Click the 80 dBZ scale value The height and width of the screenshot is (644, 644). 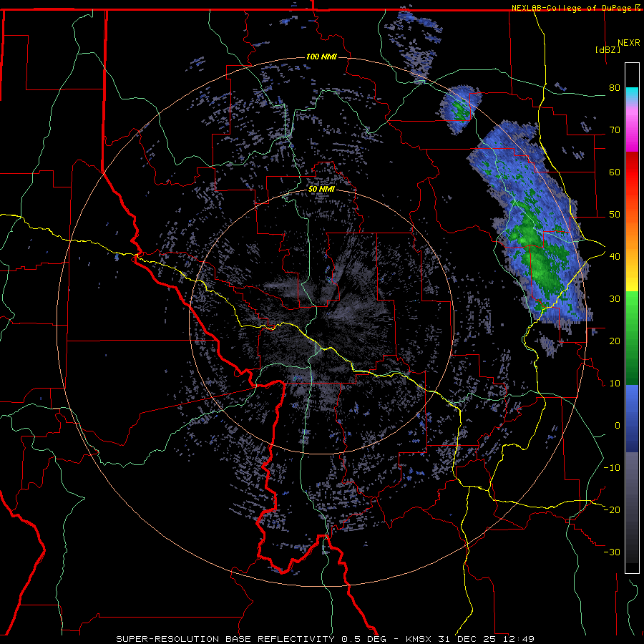click(x=615, y=88)
